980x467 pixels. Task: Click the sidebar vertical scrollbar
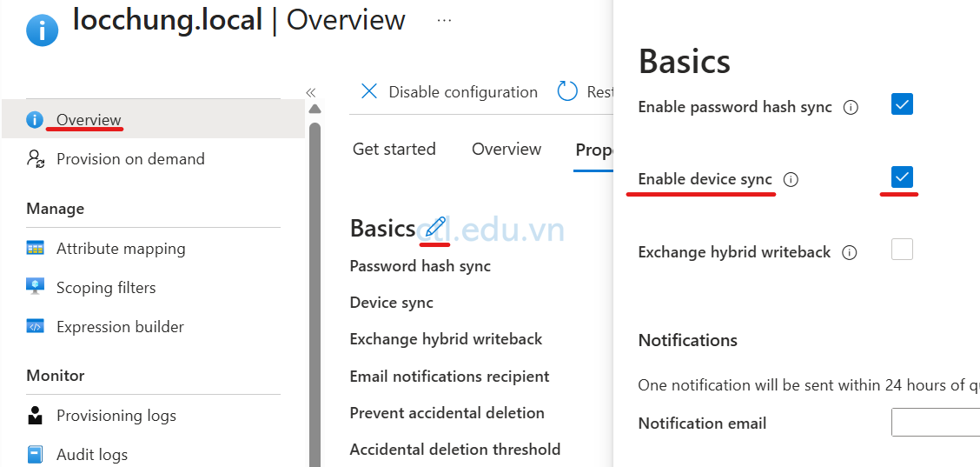click(315, 294)
